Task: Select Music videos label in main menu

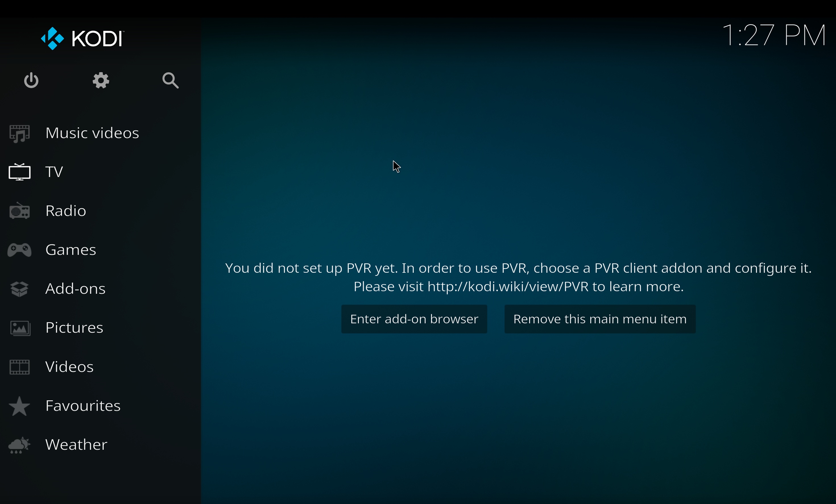Action: coord(92,133)
